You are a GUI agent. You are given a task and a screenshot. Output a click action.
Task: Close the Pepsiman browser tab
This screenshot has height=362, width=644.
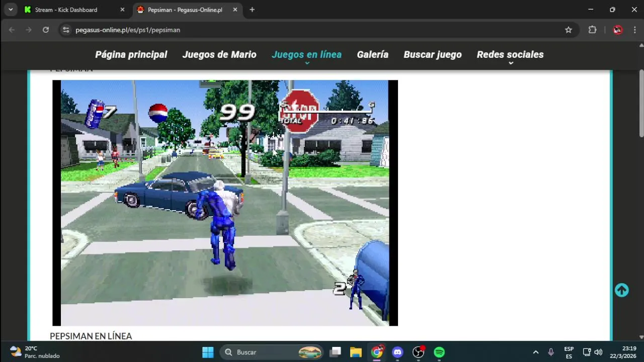tap(235, 10)
